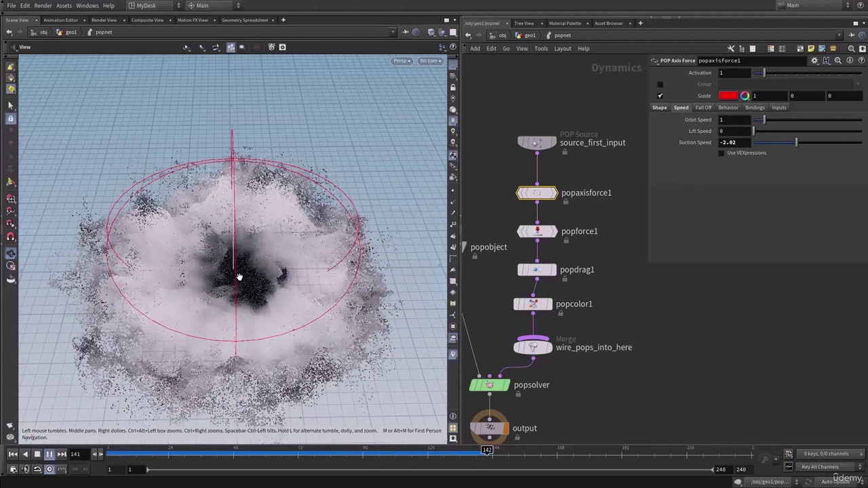Open the Main radial menu selector
868x488 pixels.
point(213,5)
